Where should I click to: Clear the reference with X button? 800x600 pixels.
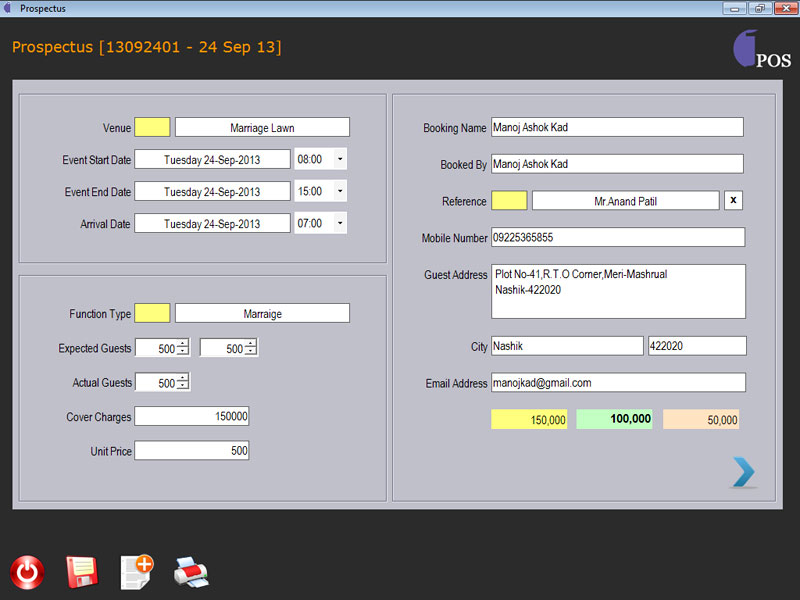pos(734,201)
